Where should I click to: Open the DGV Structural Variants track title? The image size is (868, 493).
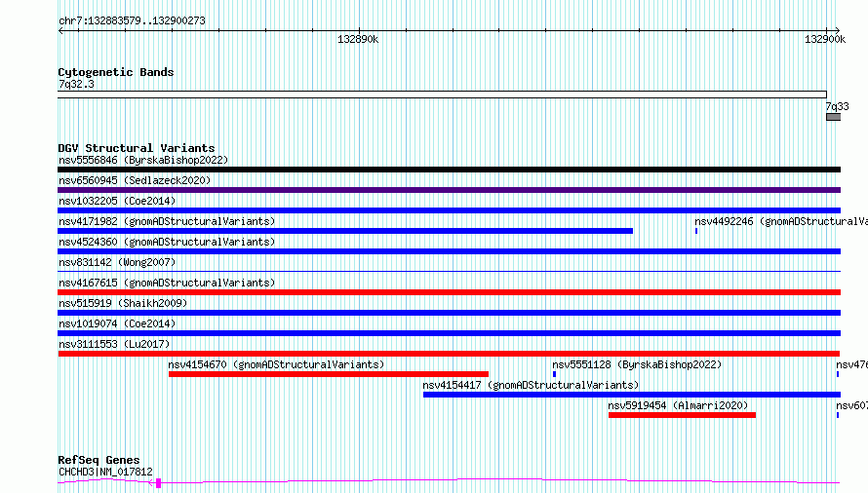coord(137,148)
